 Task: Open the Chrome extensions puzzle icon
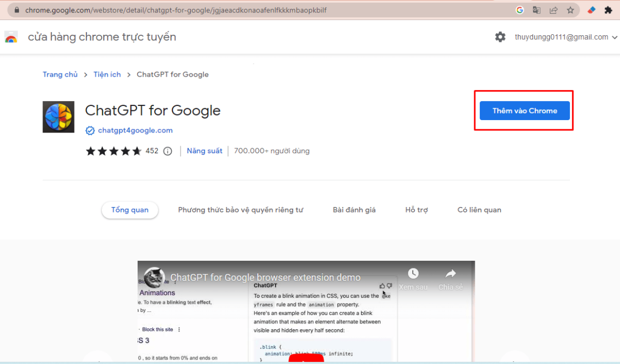[609, 10]
